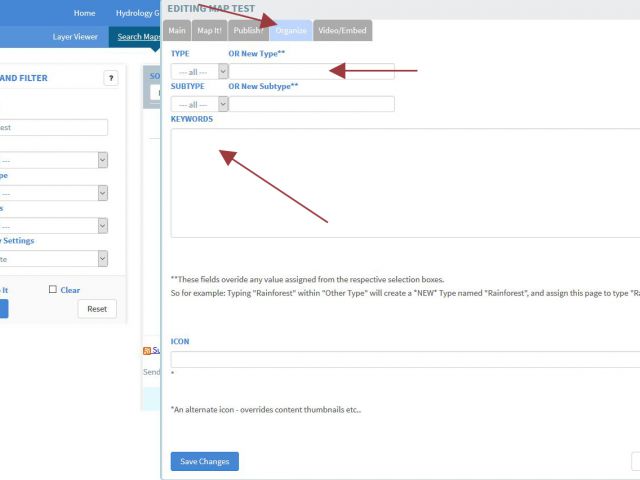
Task: Go to Home in top navigation
Action: pyautogui.click(x=84, y=13)
